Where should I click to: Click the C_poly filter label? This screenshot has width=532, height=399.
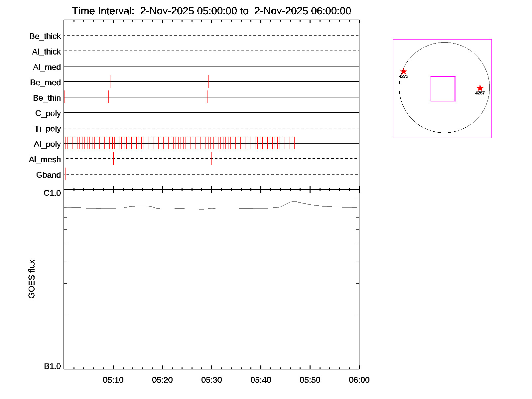pos(48,113)
